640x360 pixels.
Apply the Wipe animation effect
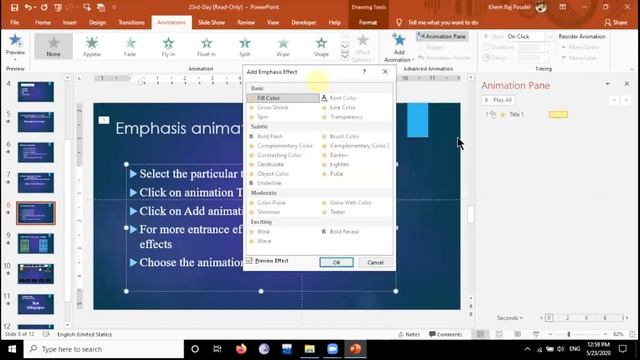(283, 46)
